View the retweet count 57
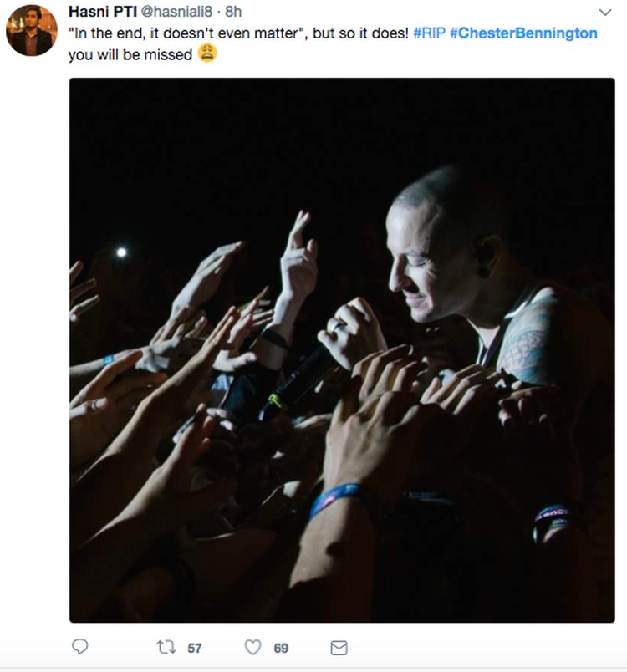Viewport: 627px width, 672px height. click(195, 648)
